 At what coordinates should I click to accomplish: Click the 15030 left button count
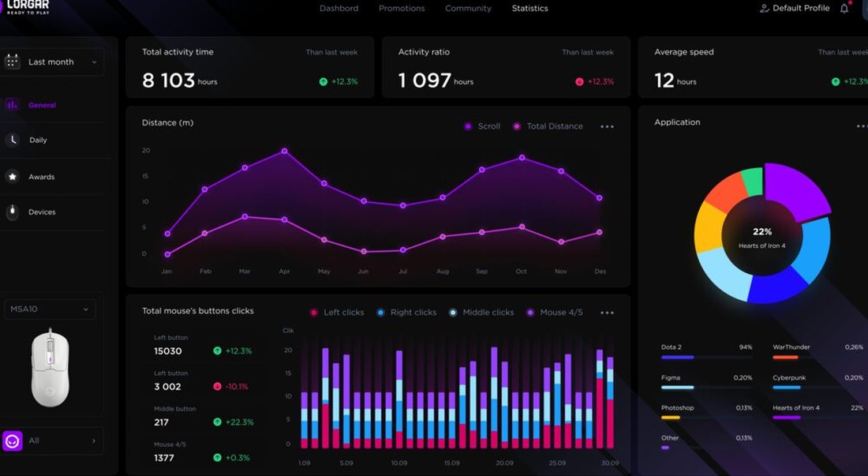(168, 351)
